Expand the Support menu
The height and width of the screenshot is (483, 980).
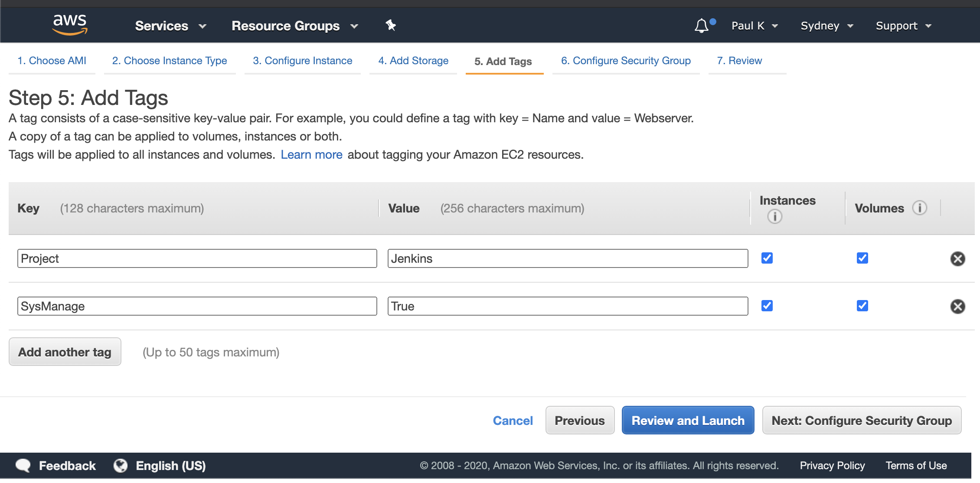click(x=904, y=26)
